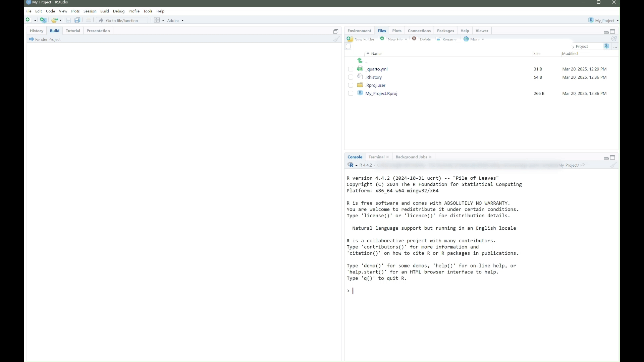Screen dimensions: 644x362
Task: Tick the My_Project.Rproj checkbox
Action: pos(351,94)
